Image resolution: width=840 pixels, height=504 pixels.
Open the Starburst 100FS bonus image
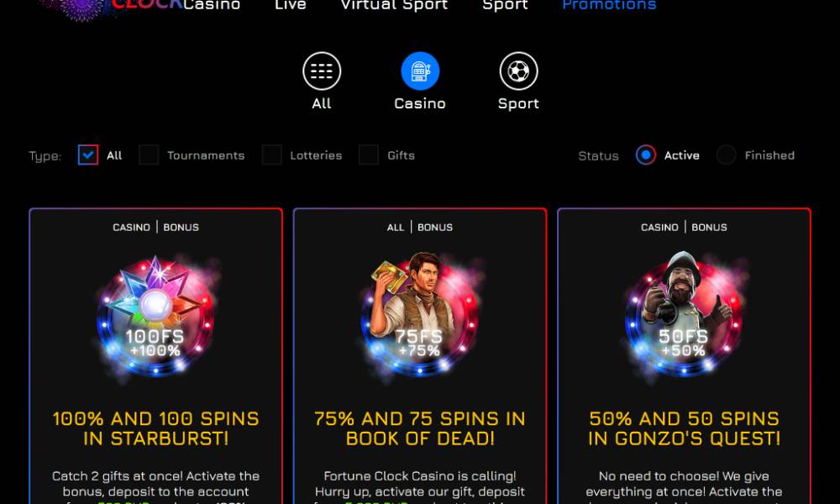(x=156, y=316)
